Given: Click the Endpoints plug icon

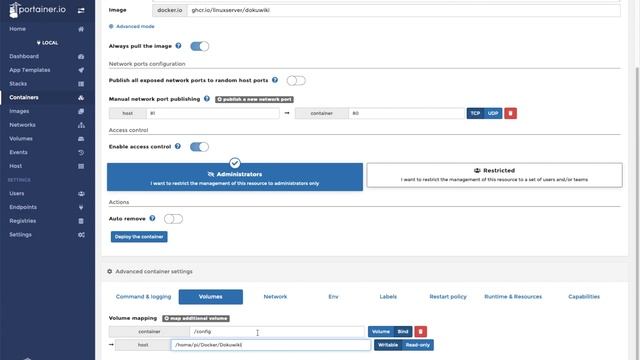Looking at the screenshot, I should (x=81, y=207).
